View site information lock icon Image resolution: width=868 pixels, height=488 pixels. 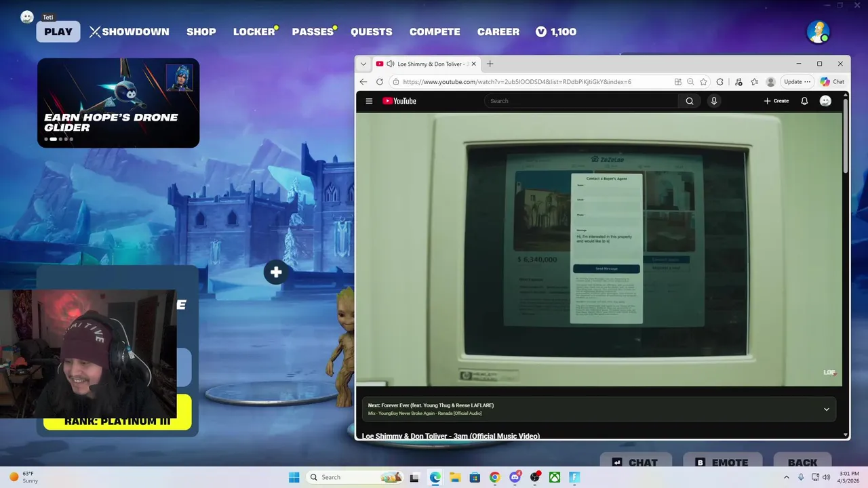[x=396, y=82]
